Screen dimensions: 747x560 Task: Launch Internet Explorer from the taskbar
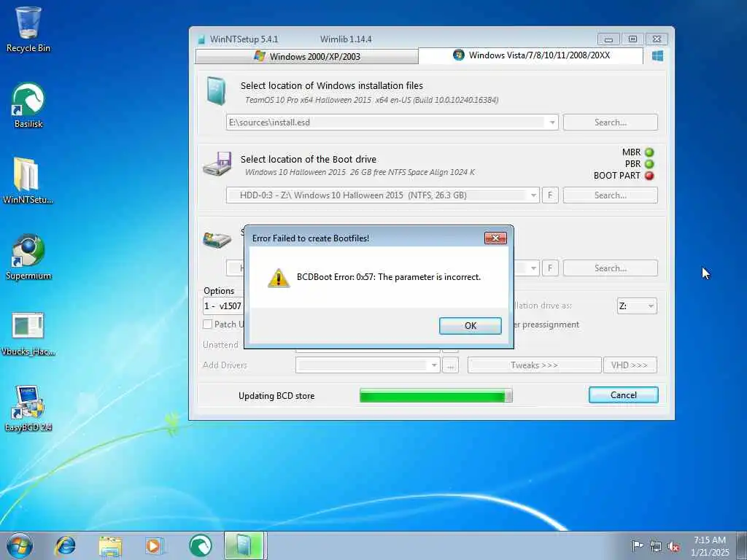point(65,545)
